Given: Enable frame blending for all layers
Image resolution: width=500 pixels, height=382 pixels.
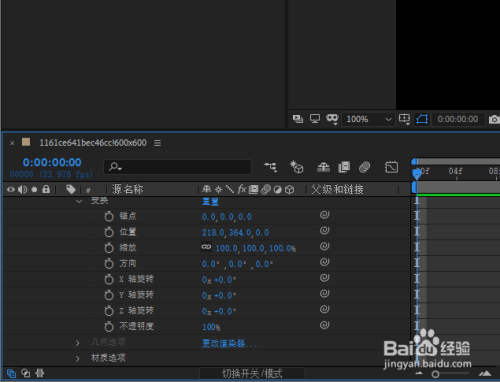Looking at the screenshot, I should [344, 167].
